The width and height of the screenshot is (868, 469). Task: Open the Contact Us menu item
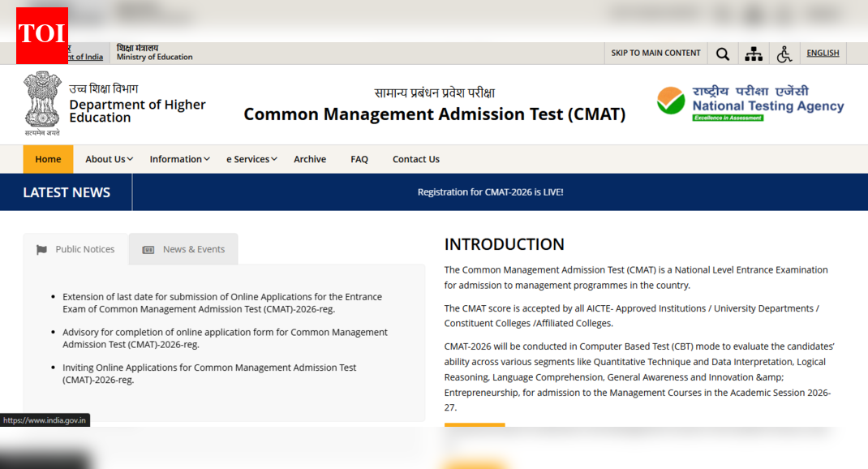tap(415, 159)
